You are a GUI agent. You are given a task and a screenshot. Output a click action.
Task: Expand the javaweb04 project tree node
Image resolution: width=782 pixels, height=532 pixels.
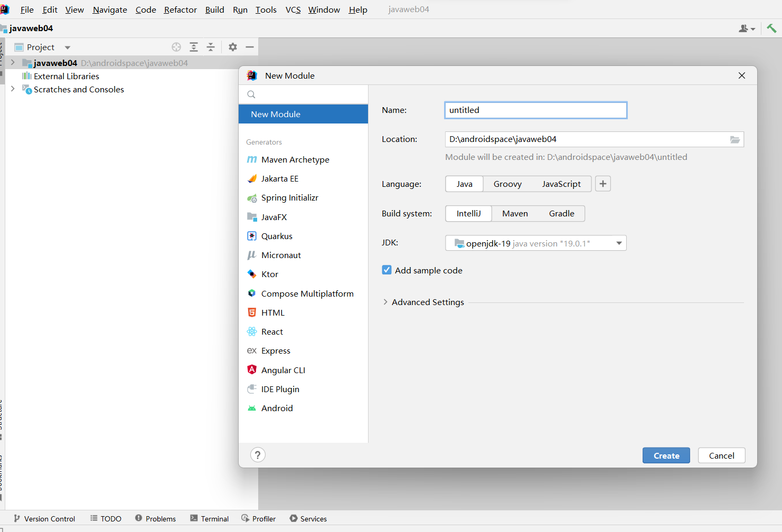[x=13, y=63]
